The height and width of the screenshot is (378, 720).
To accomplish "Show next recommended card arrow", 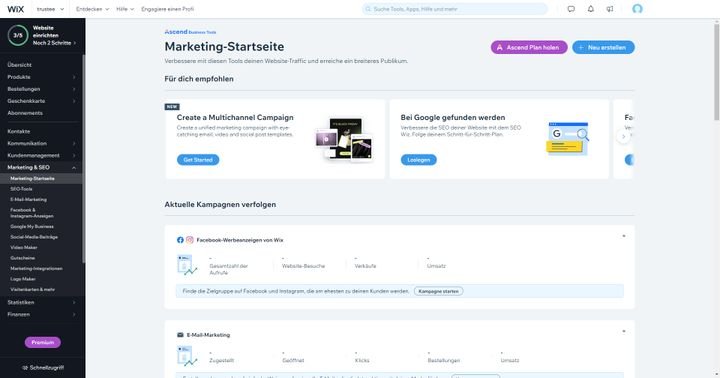I will pyautogui.click(x=624, y=136).
